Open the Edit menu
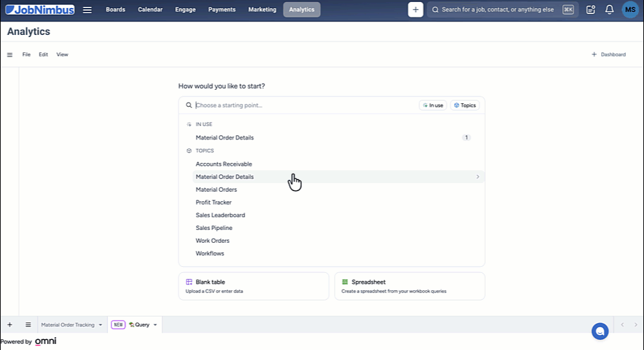This screenshot has width=644, height=350. point(43,54)
